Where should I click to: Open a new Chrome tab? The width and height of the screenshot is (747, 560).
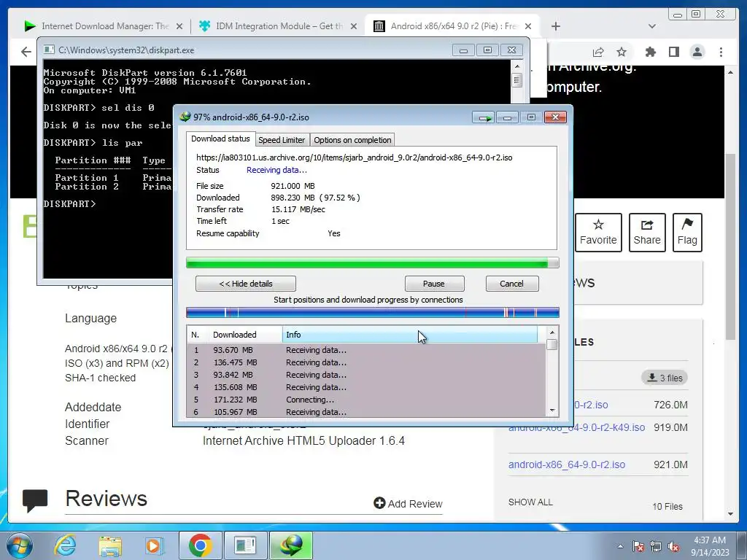pyautogui.click(x=555, y=26)
